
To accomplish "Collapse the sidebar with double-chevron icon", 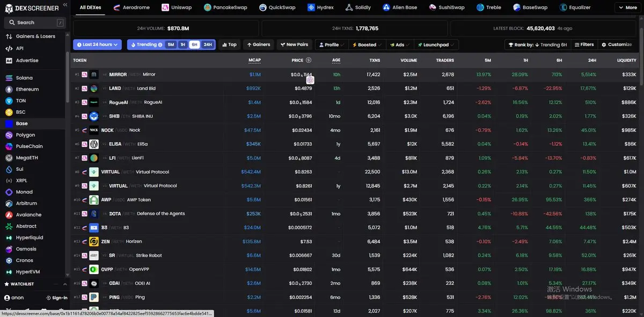I will [x=65, y=5].
